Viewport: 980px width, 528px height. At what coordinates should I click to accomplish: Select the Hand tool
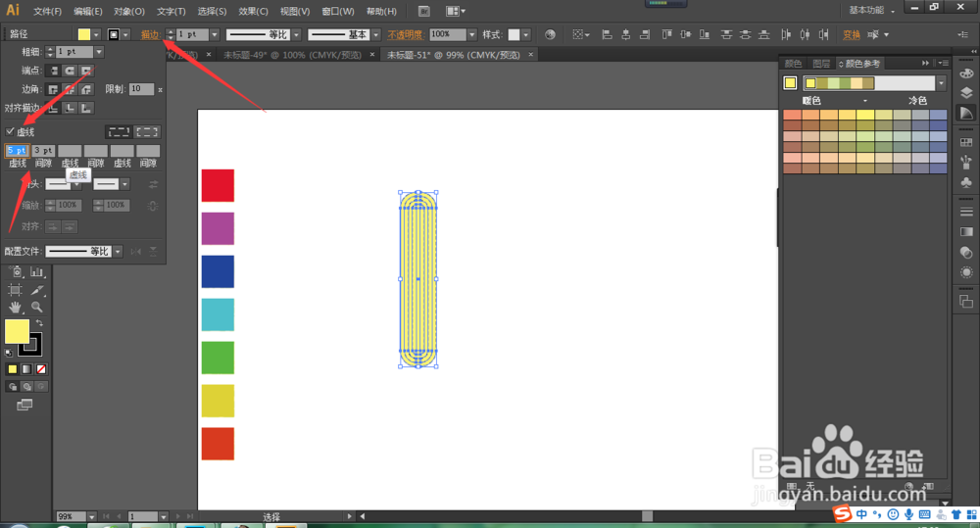tap(15, 307)
